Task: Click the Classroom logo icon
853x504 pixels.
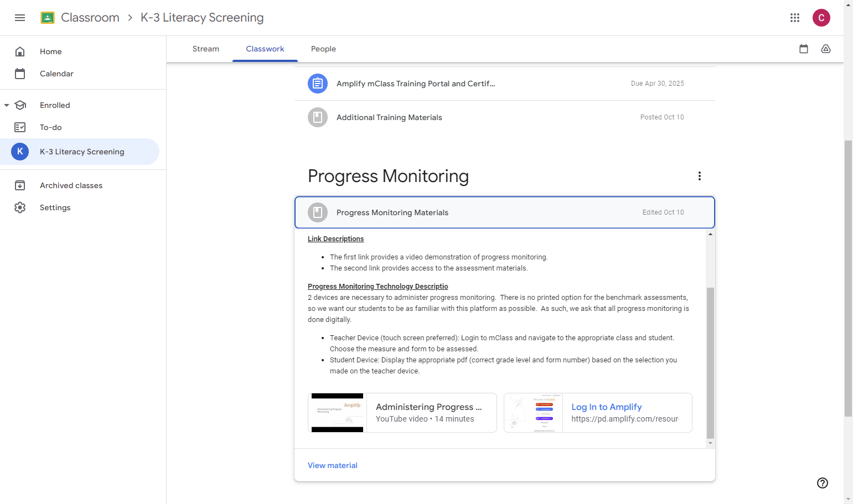Action: coord(48,18)
